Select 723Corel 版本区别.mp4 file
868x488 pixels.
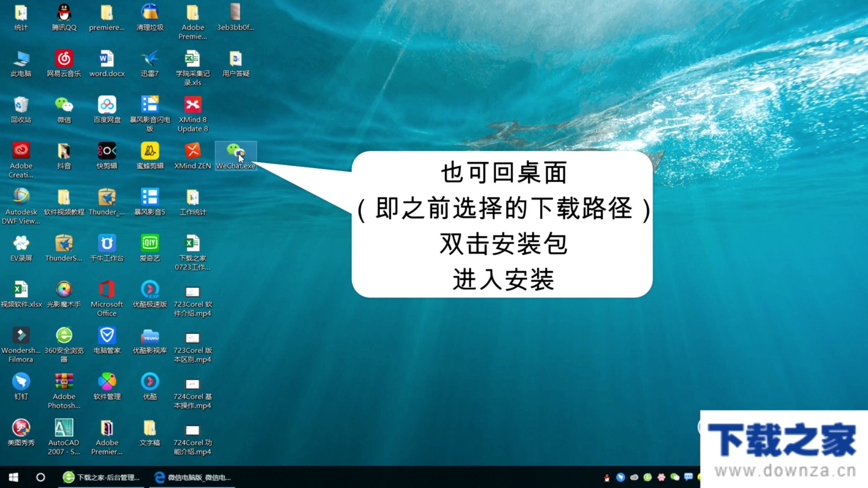point(193,347)
